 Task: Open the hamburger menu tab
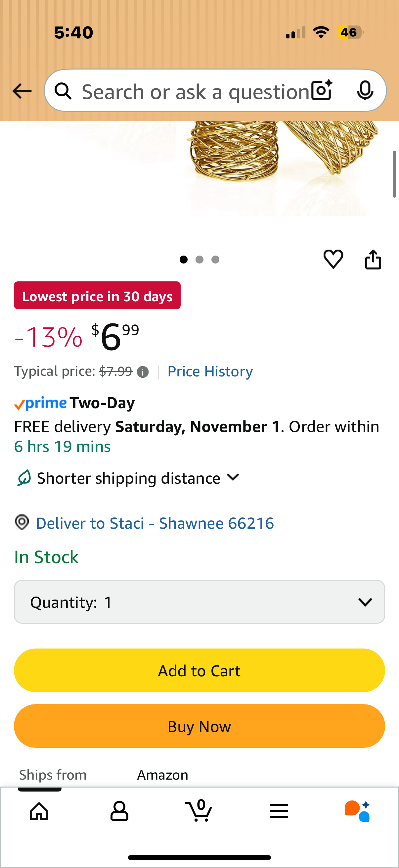tap(279, 811)
